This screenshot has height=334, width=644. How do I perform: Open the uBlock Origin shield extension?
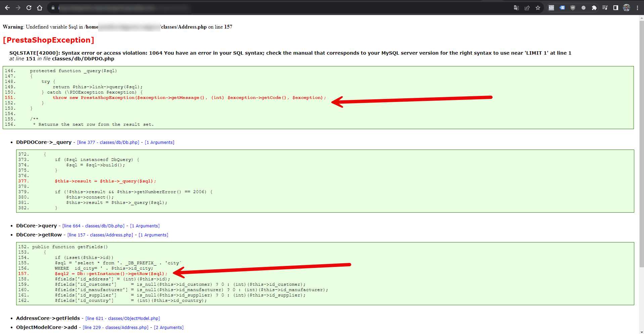tap(573, 8)
